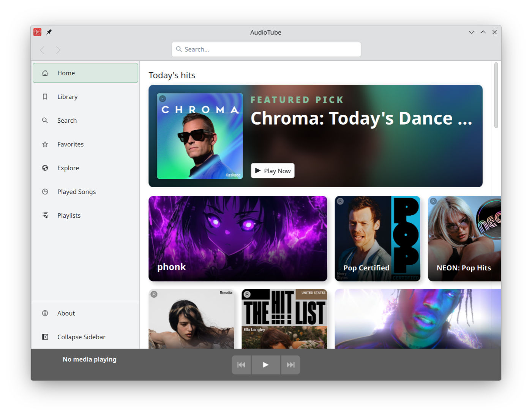
Task: Click the forward navigation arrow
Action: (58, 50)
